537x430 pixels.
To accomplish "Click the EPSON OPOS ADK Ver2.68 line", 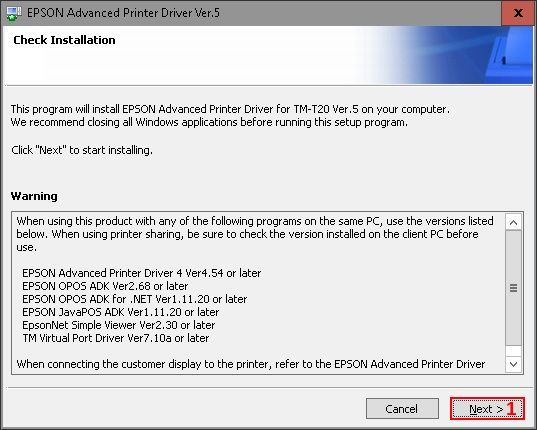I will coord(105,286).
